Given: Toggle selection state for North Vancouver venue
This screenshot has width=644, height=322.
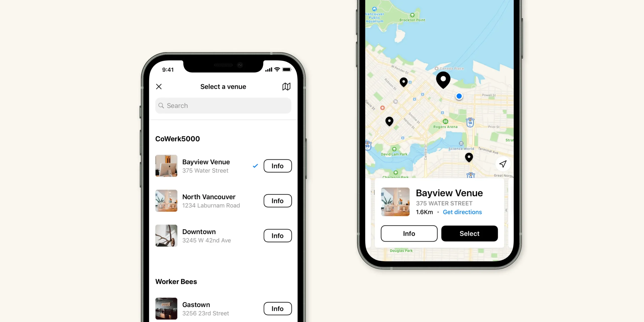Looking at the screenshot, I should [x=209, y=201].
